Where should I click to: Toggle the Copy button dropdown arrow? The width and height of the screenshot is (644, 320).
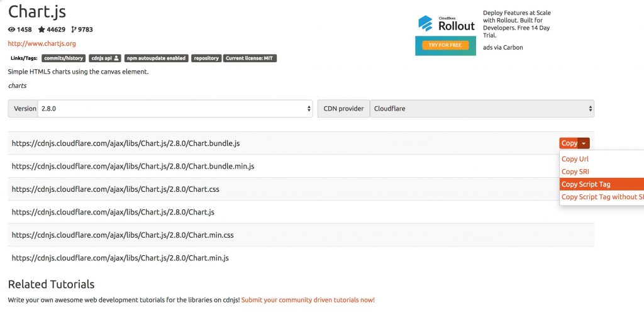[584, 143]
